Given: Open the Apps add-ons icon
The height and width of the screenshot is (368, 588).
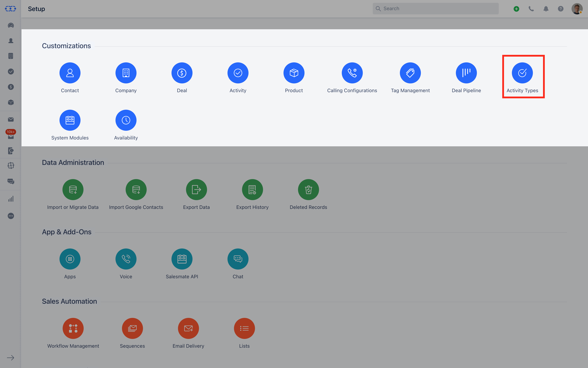Looking at the screenshot, I should [70, 259].
